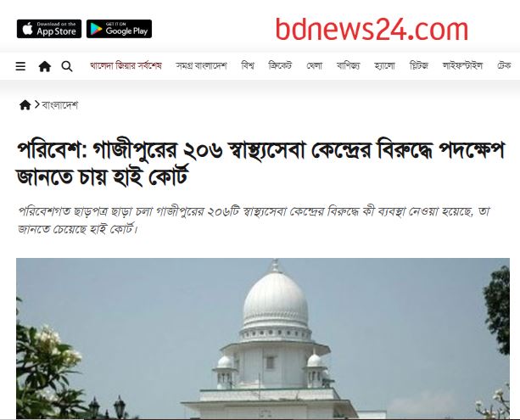Click the bdnews24.com logo
Viewport: 520px width, 420px height.
pos(372,29)
